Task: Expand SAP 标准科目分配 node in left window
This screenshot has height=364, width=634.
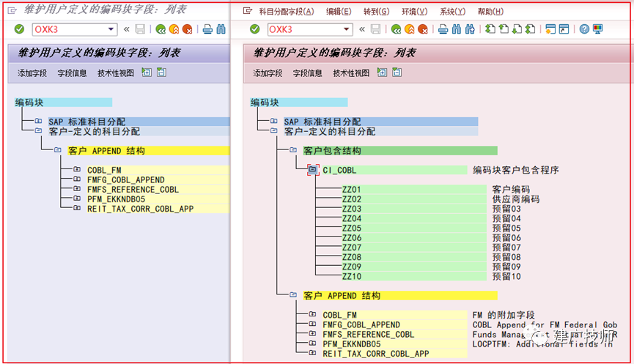Action: [38, 120]
